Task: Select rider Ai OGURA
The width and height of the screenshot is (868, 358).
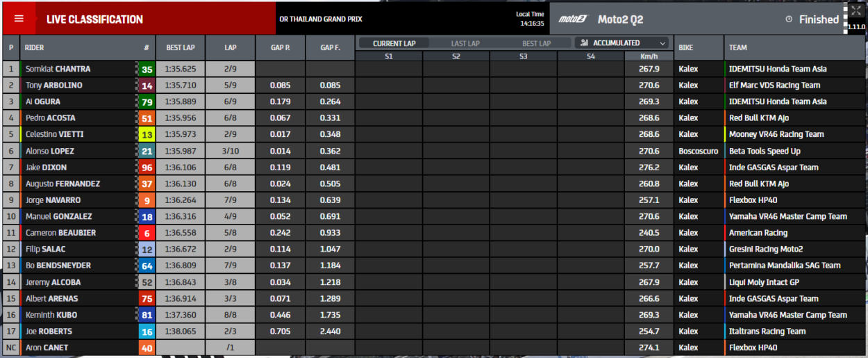Action: (42, 101)
